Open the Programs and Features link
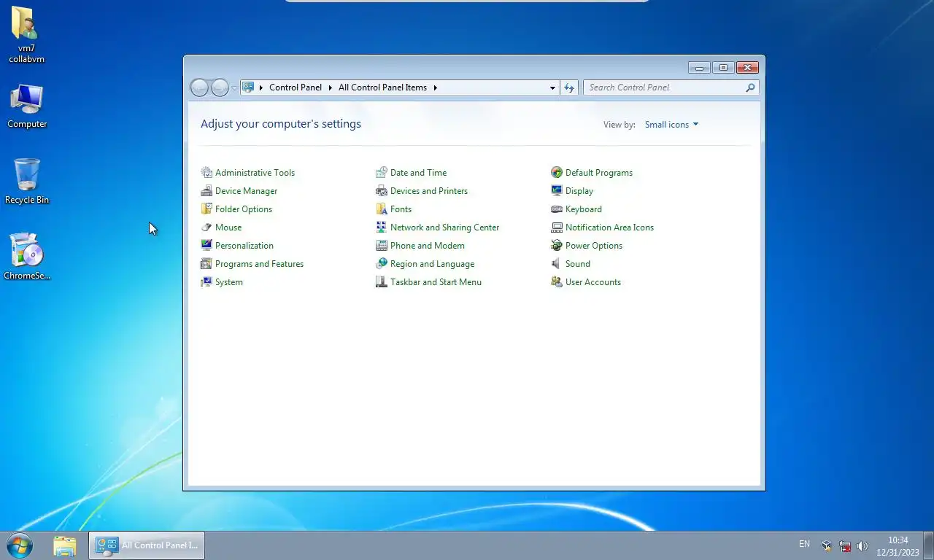 (259, 264)
